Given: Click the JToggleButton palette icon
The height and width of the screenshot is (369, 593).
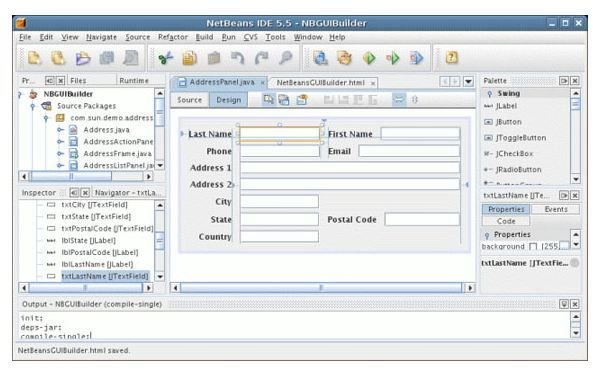Looking at the screenshot, I should click(x=488, y=138).
